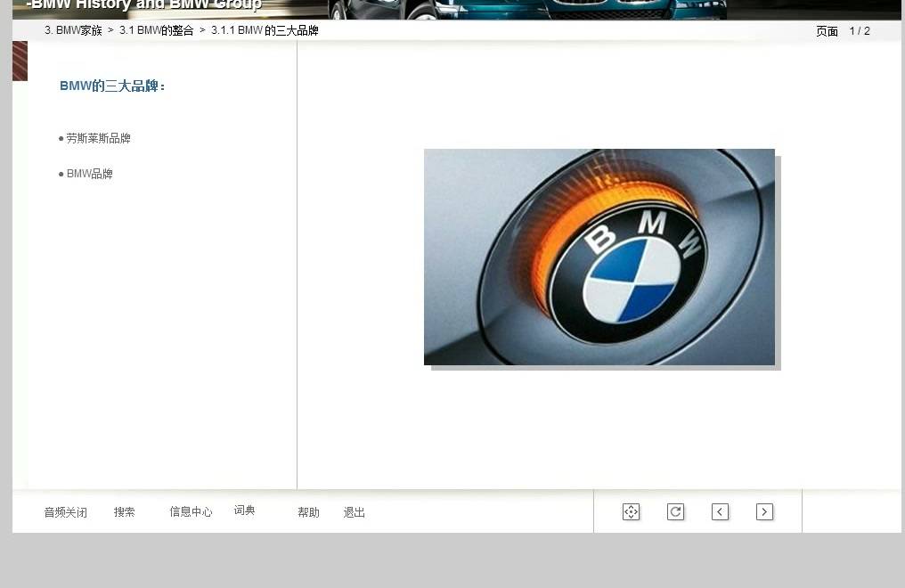Click the BMW History and BMW Group title
The height and width of the screenshot is (588, 905).
[144, 5]
